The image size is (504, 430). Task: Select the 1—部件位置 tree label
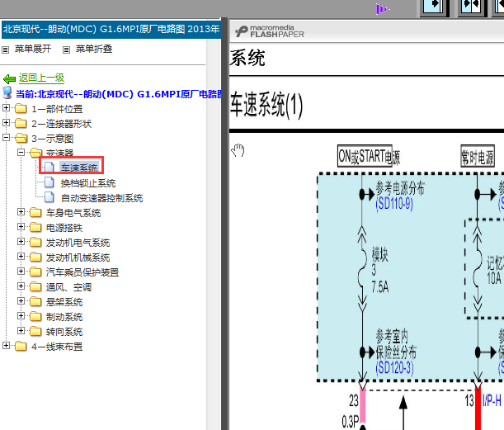pyautogui.click(x=57, y=109)
